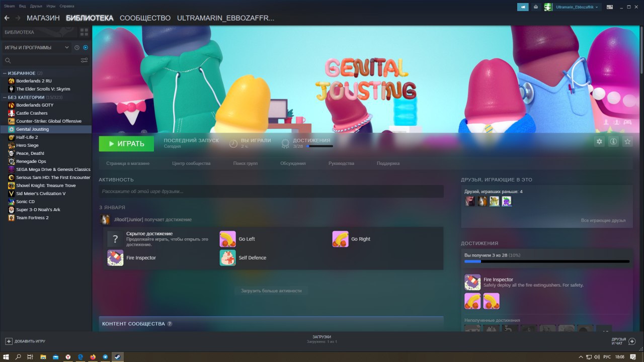
Task: Click hidden achievement question mark icon
Action: coord(115,239)
